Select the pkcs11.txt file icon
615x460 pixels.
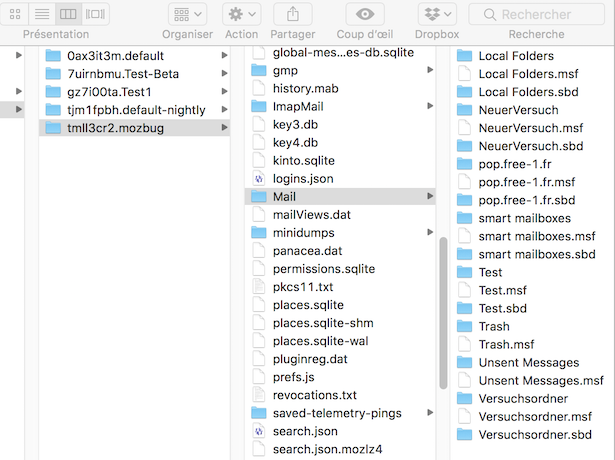coord(259,287)
